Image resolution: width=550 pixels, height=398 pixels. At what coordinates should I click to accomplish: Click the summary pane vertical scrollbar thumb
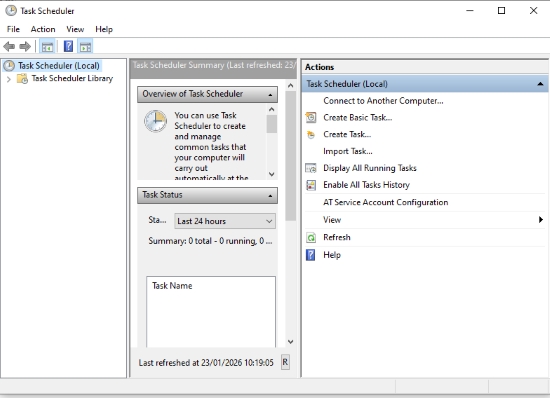pos(291,156)
